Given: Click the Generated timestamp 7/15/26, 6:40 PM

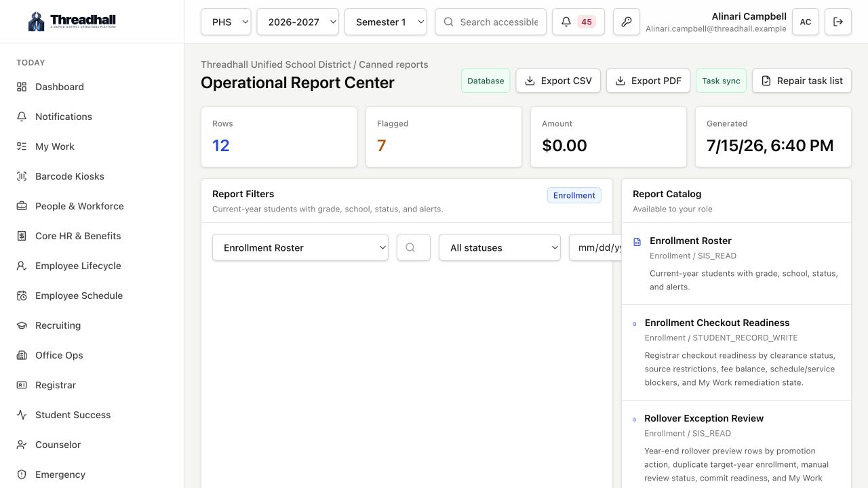Looking at the screenshot, I should 770,145.
